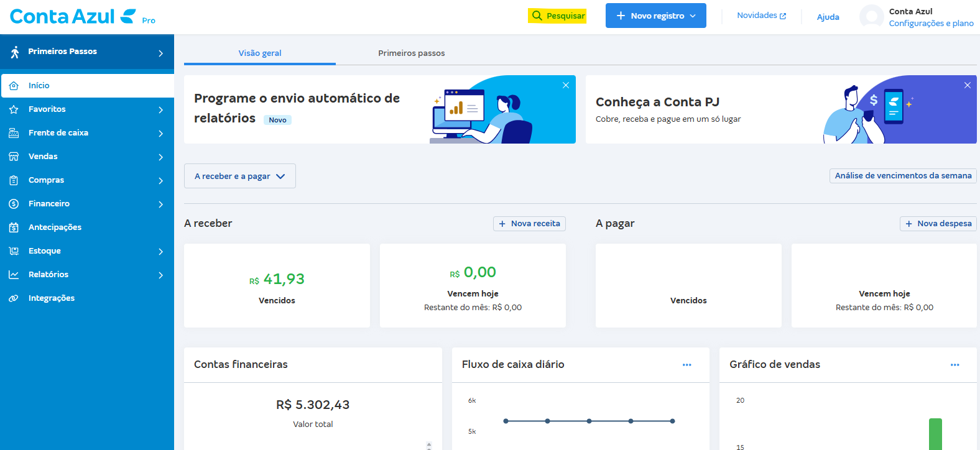
Task: Click the Financeiro dollar coin icon
Action: [14, 204]
